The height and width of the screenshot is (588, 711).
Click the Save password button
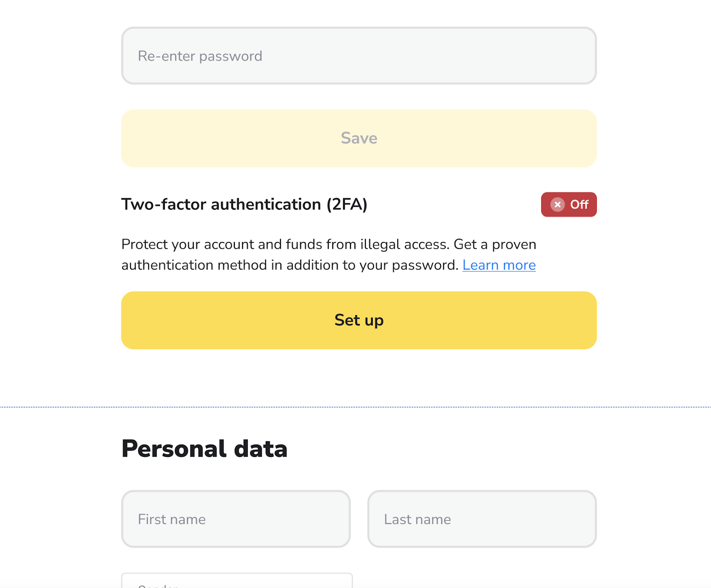359,138
